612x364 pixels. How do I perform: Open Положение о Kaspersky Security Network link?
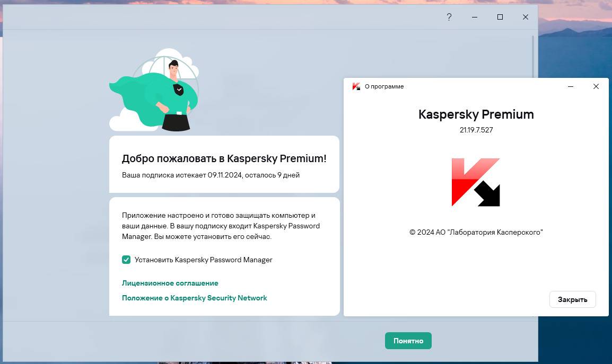click(x=195, y=298)
